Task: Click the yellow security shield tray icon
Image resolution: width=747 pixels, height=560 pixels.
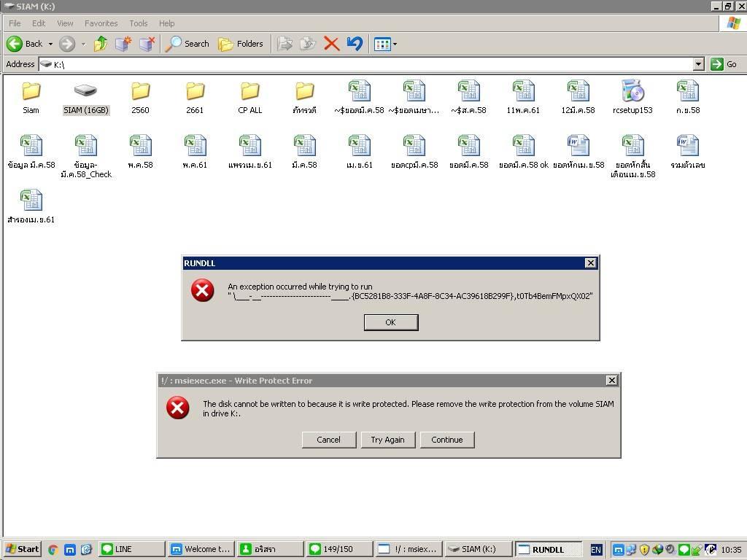Action: click(645, 550)
